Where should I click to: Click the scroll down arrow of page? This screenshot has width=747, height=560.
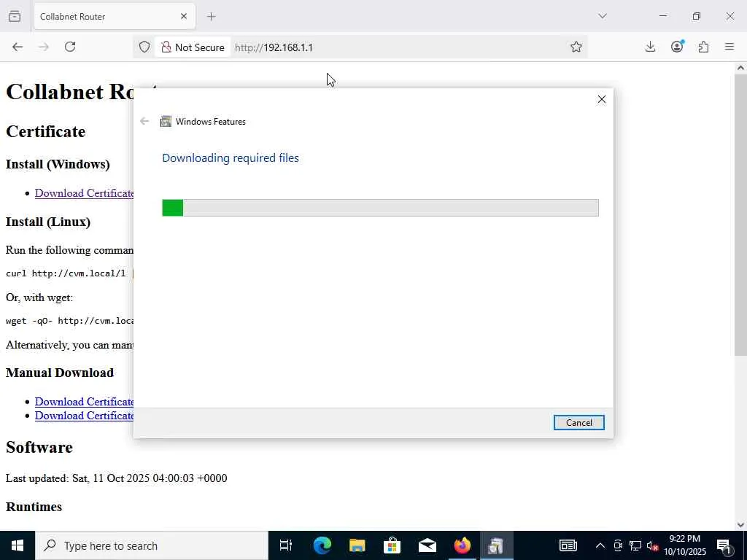[x=740, y=525]
